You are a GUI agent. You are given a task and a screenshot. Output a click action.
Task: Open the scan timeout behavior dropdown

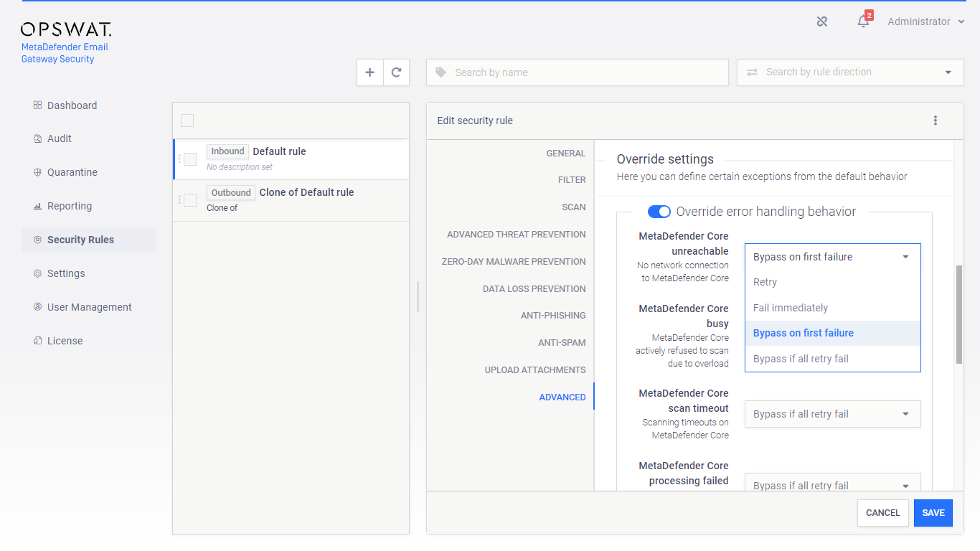[x=833, y=414]
